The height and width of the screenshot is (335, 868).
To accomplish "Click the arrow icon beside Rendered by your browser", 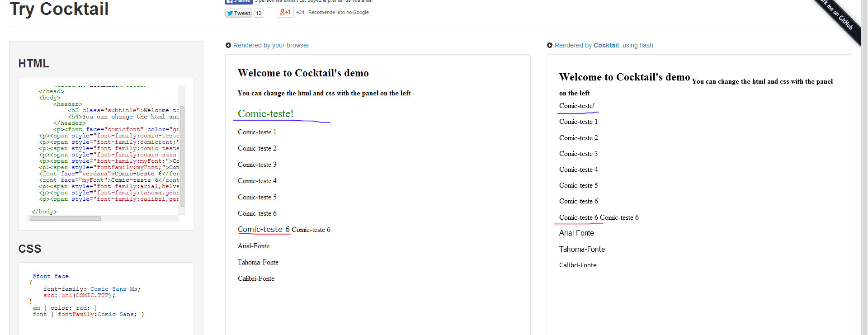I will click(x=228, y=45).
